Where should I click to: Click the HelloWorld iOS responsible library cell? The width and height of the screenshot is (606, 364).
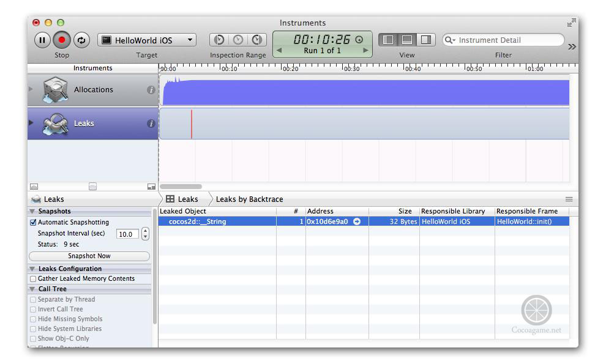[457, 222]
